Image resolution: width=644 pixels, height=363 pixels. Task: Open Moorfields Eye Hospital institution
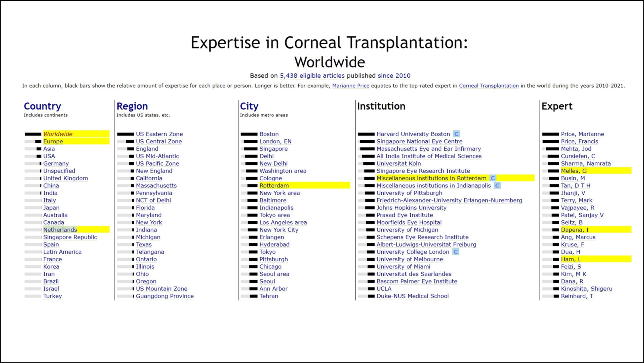click(409, 222)
